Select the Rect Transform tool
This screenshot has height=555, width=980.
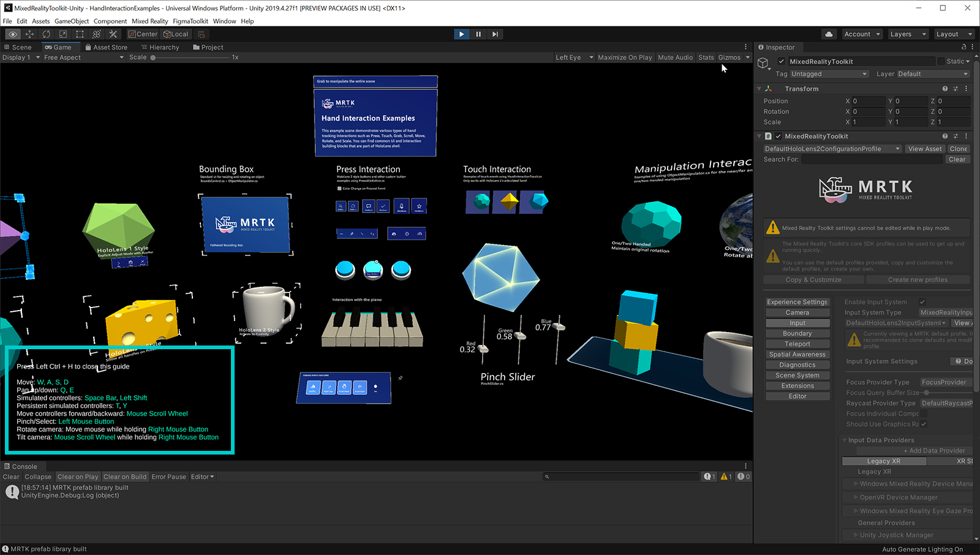[80, 34]
